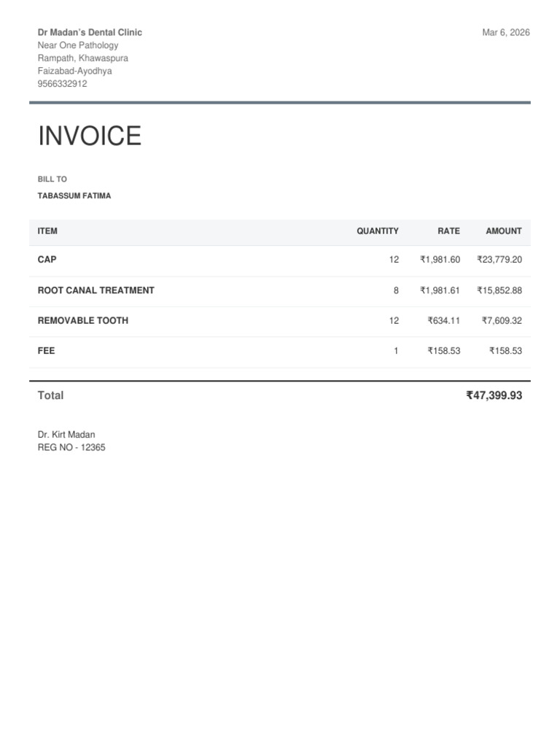Click the amount ₹7,609.32
Viewport: 560px width, 747px height.
[502, 321]
